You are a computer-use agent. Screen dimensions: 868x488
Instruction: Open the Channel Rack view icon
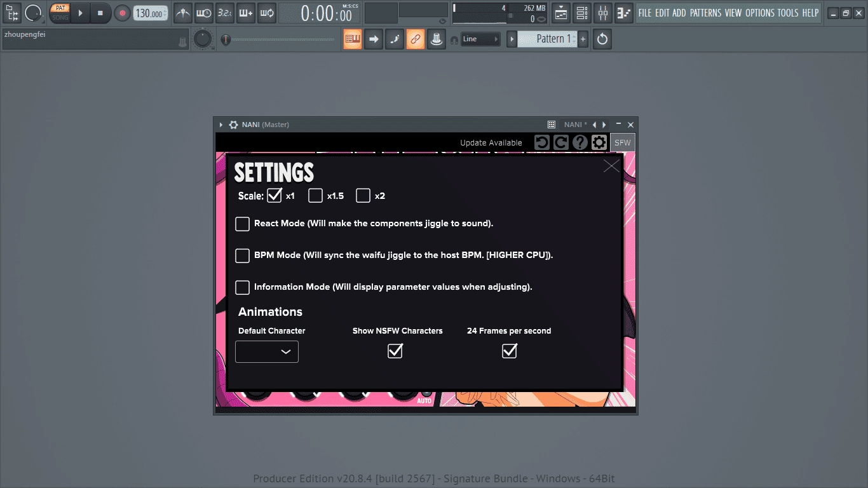pyautogui.click(x=582, y=13)
